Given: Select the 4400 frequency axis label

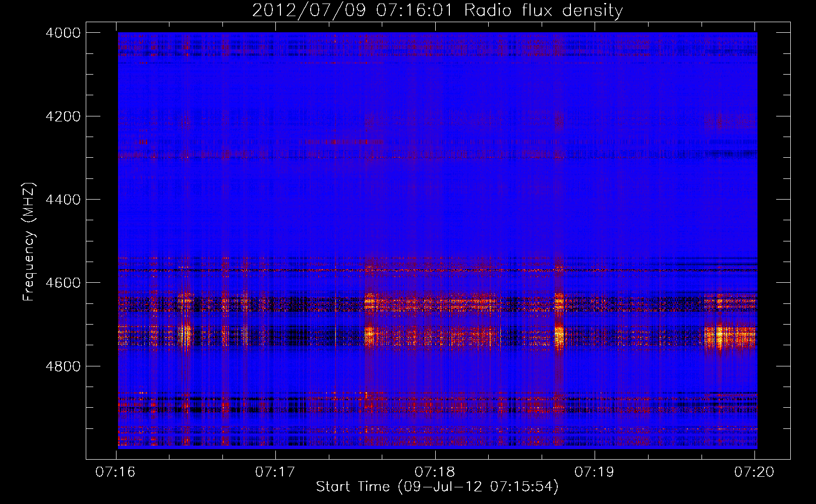Looking at the screenshot, I should tap(63, 200).
